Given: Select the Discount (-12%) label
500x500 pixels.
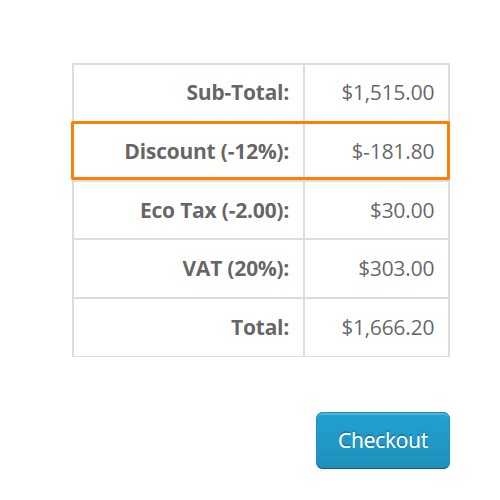Looking at the screenshot, I should (207, 152).
